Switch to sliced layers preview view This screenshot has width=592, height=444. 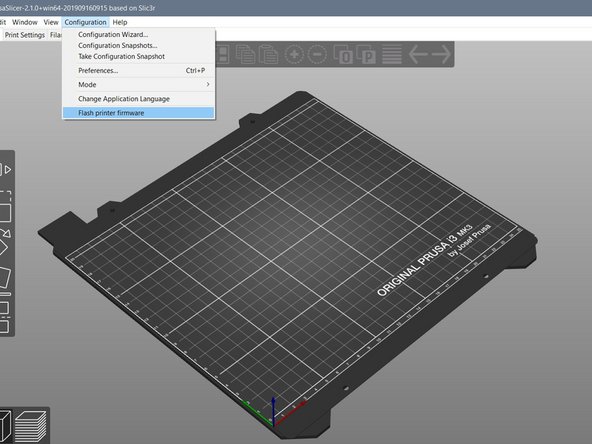(31, 427)
